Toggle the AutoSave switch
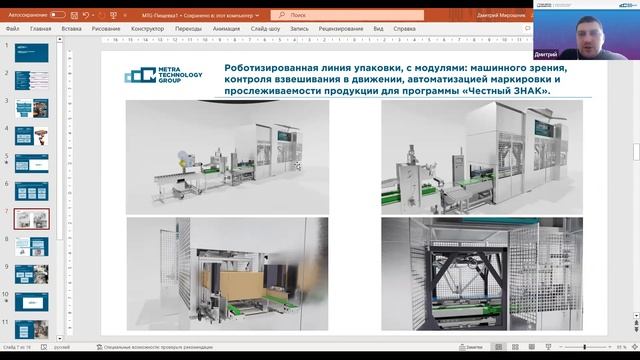This screenshot has width=640, height=360. click(58, 15)
